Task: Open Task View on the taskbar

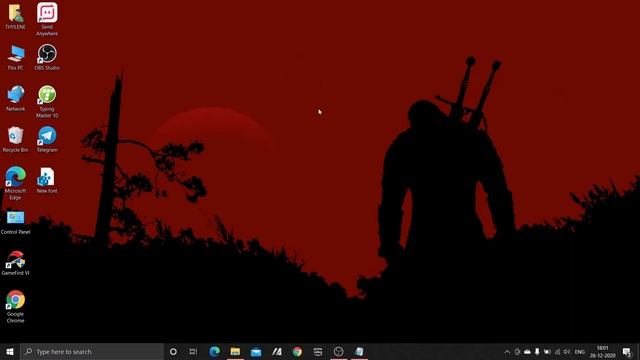Action: pos(193,351)
